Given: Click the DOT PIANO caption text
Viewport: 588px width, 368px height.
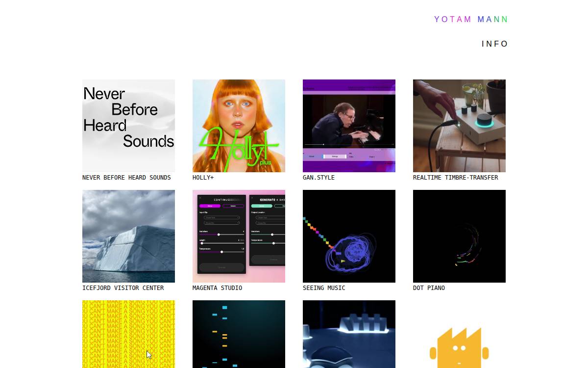Looking at the screenshot, I should pyautogui.click(x=429, y=288).
